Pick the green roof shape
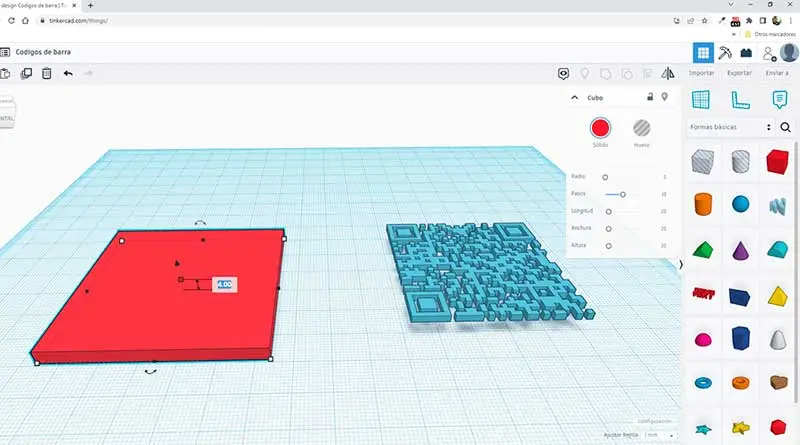 pyautogui.click(x=703, y=250)
